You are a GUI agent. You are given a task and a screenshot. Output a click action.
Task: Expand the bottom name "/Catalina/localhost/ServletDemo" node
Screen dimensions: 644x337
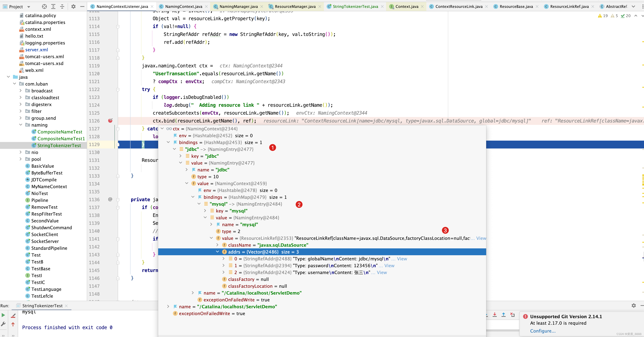(x=168, y=306)
